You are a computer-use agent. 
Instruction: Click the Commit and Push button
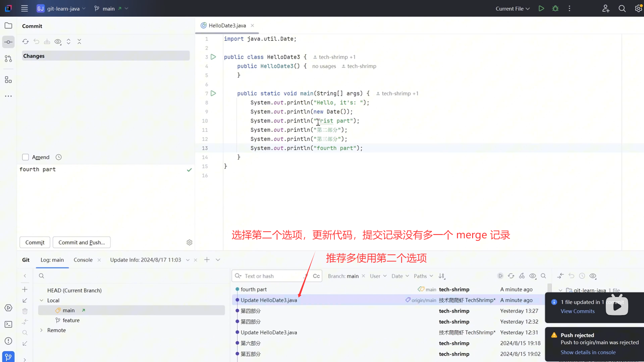(82, 242)
